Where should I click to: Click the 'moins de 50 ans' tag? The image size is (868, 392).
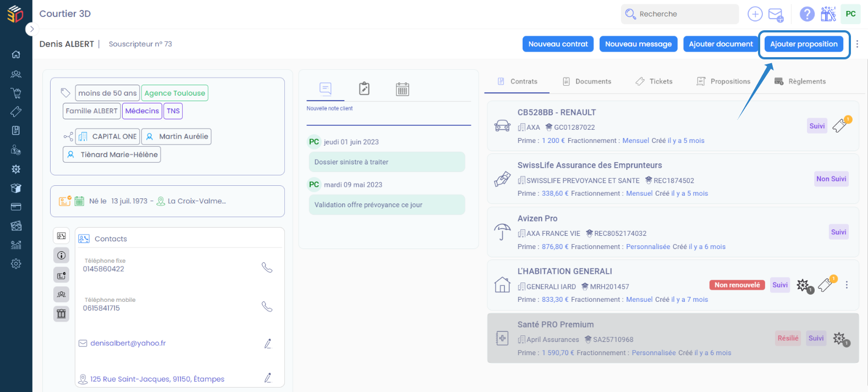pyautogui.click(x=107, y=93)
